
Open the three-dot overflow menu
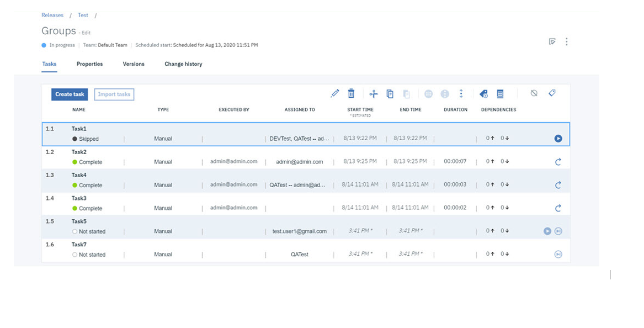point(567,41)
